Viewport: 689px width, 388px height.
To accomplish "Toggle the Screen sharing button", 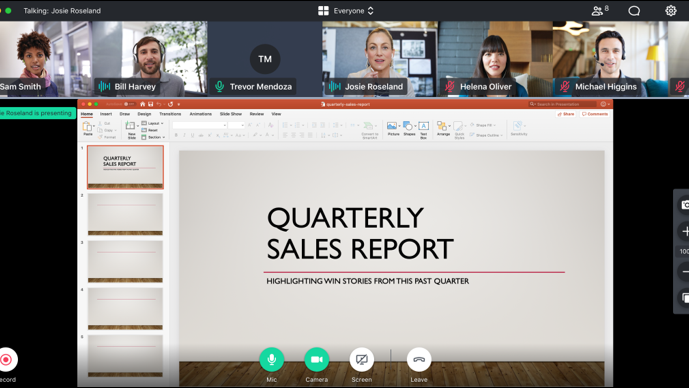I will (x=362, y=359).
